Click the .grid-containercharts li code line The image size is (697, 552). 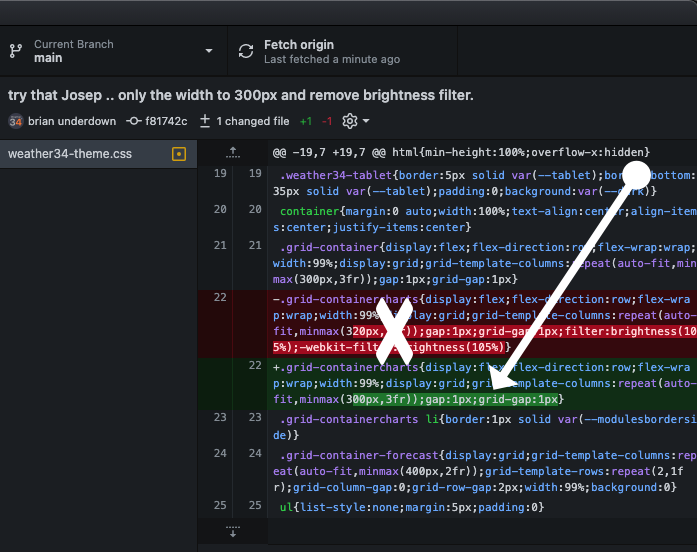pyautogui.click(x=483, y=427)
